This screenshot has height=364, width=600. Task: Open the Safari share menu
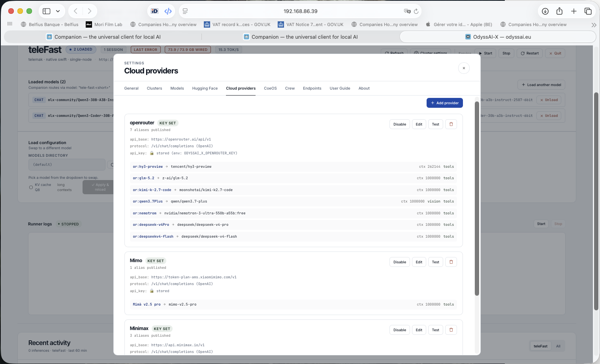tap(559, 11)
